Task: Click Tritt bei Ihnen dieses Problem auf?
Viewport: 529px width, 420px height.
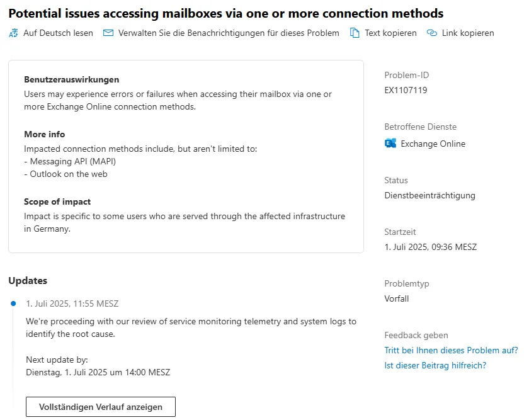Action: [x=451, y=350]
